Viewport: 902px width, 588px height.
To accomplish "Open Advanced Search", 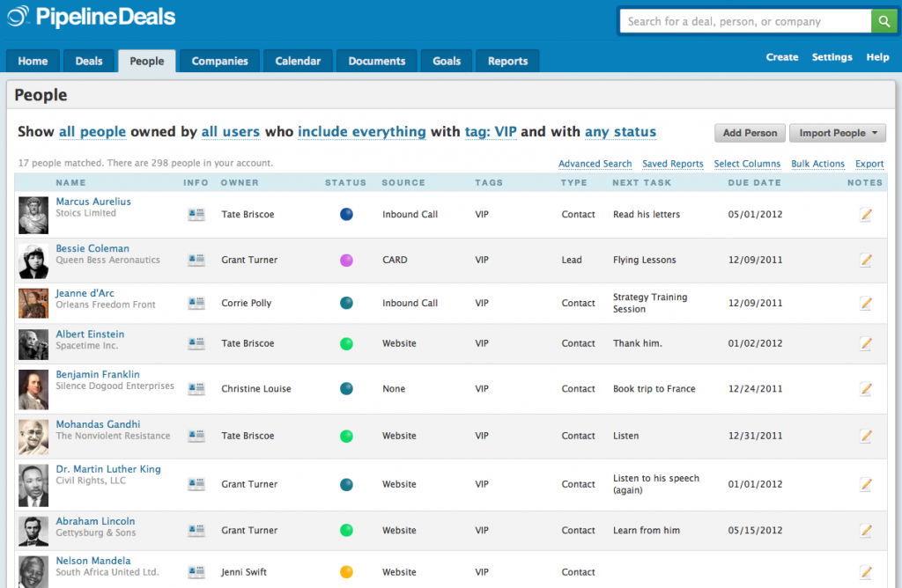I will click(595, 164).
